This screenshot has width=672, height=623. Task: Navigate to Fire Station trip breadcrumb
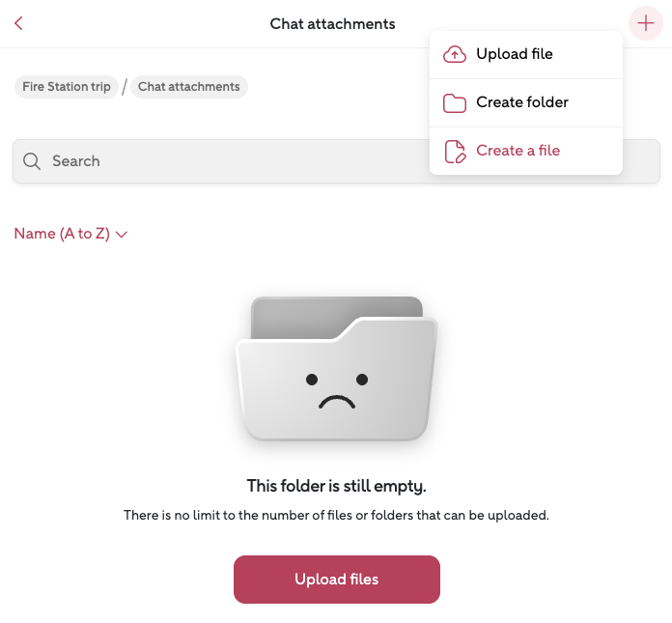pyautogui.click(x=67, y=87)
